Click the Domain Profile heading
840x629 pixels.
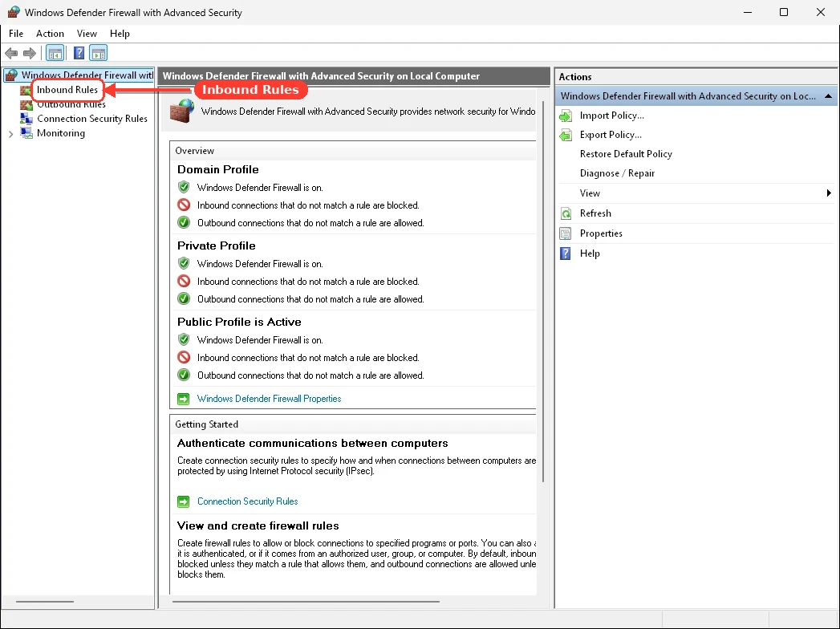pyautogui.click(x=218, y=169)
